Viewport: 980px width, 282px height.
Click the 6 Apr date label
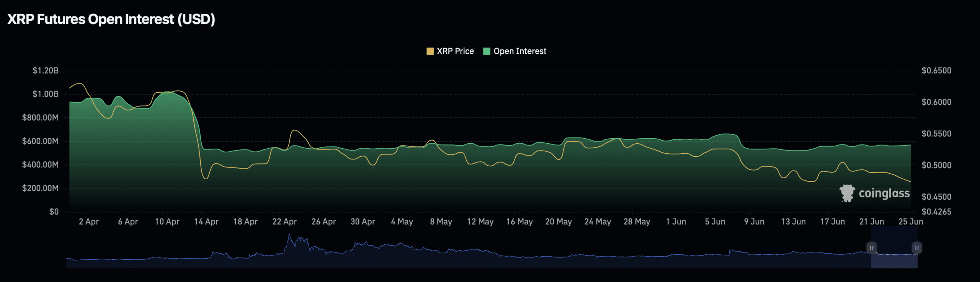[128, 221]
